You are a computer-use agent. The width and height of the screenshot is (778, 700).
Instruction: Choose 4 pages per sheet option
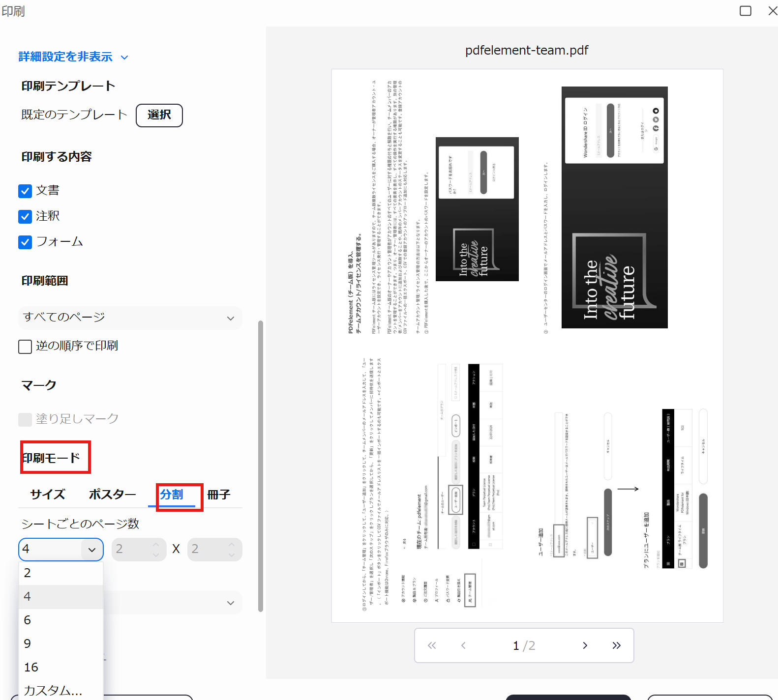(61, 597)
